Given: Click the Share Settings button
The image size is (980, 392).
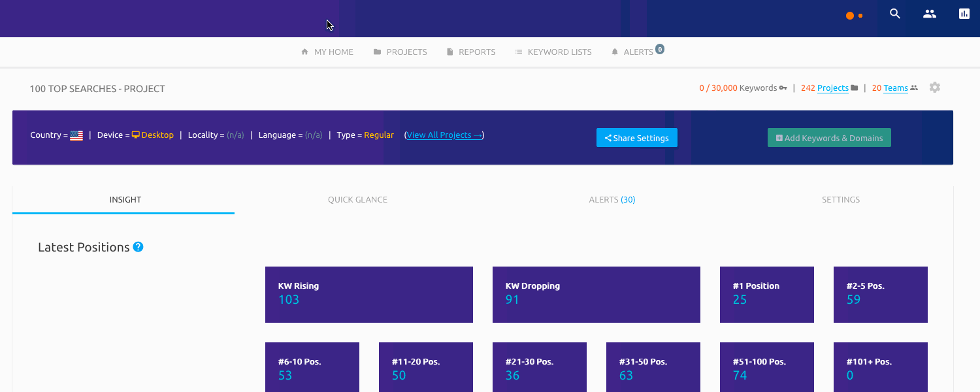Looking at the screenshot, I should 636,138.
